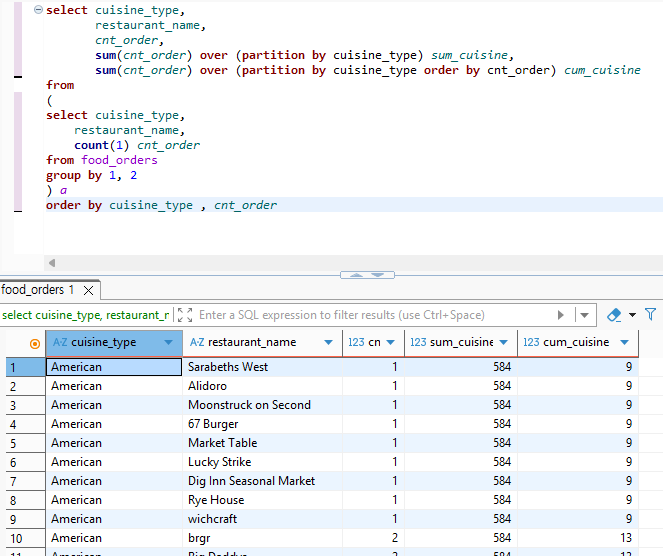Click the 'wichcraft' cell
The height and width of the screenshot is (556, 663).
point(262,519)
